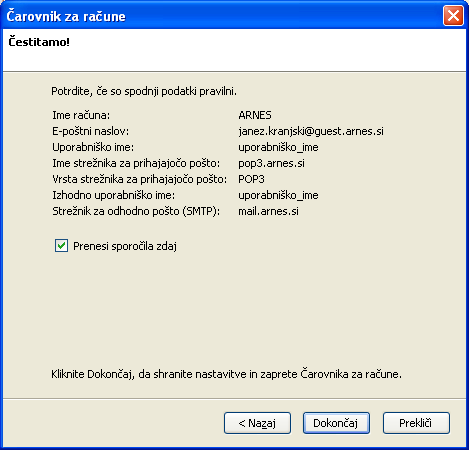Image resolution: width=469 pixels, height=450 pixels.
Task: Click the "Čestitamo!" heading
Action: pos(39,42)
